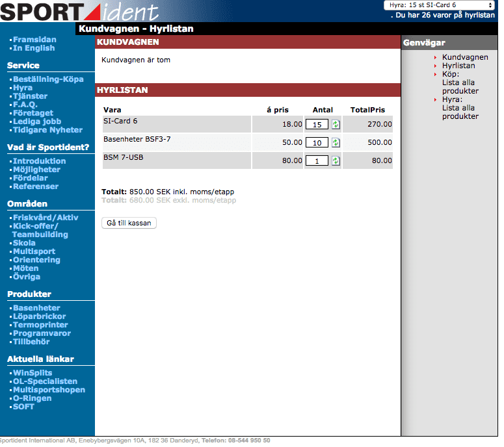Open Basenheter product link in sidebar
The height and width of the screenshot is (447, 504).
(36, 307)
